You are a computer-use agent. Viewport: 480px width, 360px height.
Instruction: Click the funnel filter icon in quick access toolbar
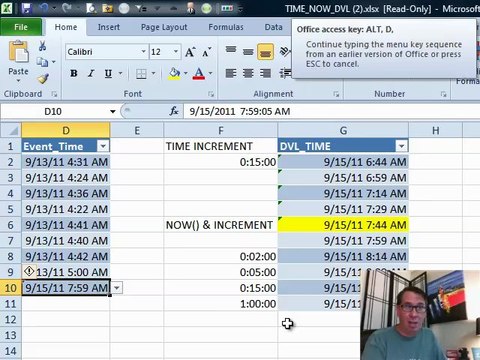tap(140, 8)
